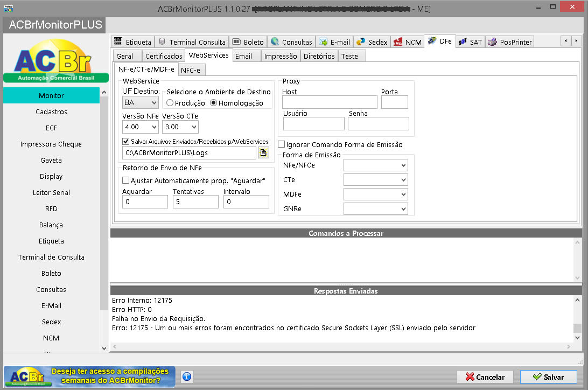Viewport: 588px width, 390px height.
Task: Click the Salvar button
Action: pyautogui.click(x=548, y=377)
